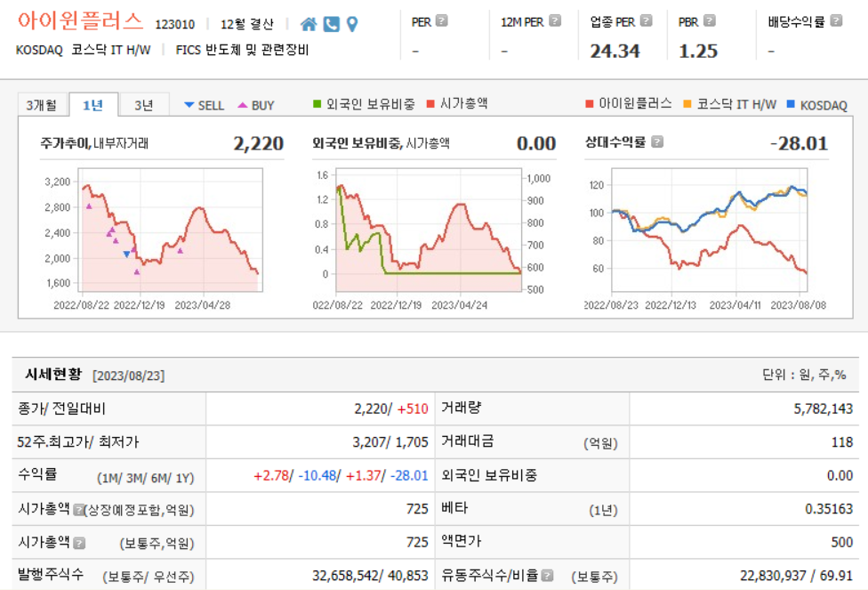
Task: Click the 3M return -10.48
Action: [x=317, y=476]
